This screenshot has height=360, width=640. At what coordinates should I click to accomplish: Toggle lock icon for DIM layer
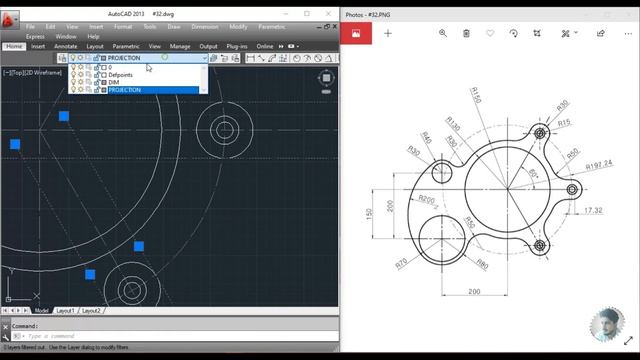97,82
